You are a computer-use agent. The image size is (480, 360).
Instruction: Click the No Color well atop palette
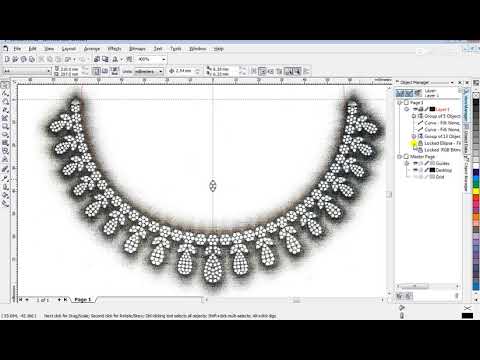pos(476,95)
